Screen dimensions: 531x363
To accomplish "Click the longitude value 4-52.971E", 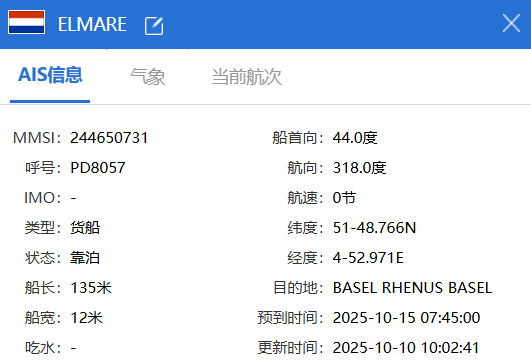I will (368, 258).
